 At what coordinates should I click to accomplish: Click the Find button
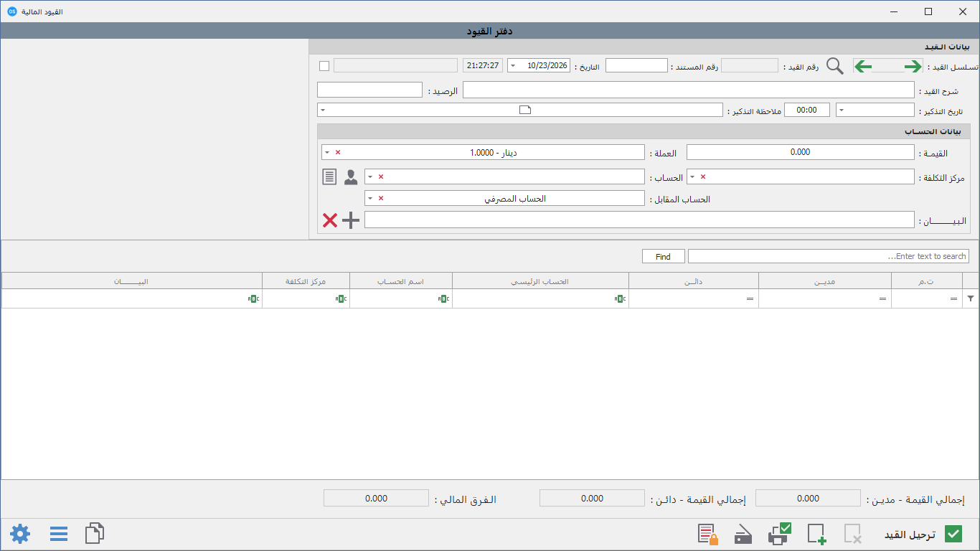[663, 256]
